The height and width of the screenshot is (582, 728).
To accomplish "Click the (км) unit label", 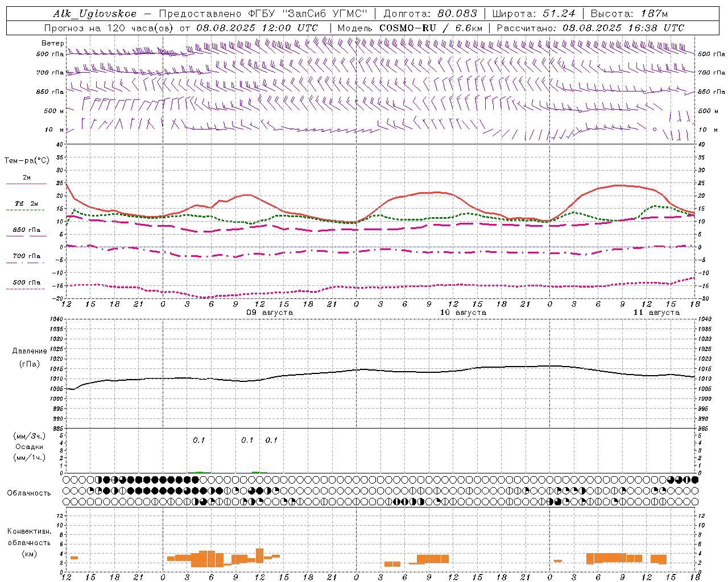I will 29,554.
